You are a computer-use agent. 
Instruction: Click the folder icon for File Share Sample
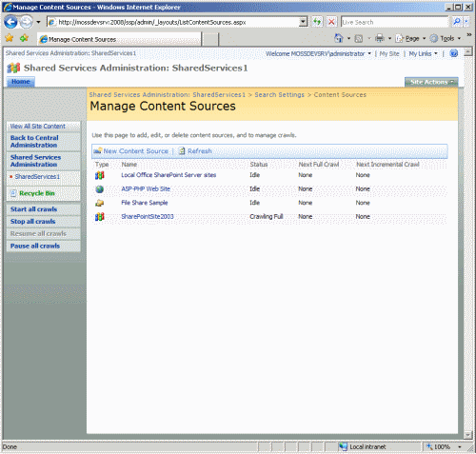click(100, 203)
